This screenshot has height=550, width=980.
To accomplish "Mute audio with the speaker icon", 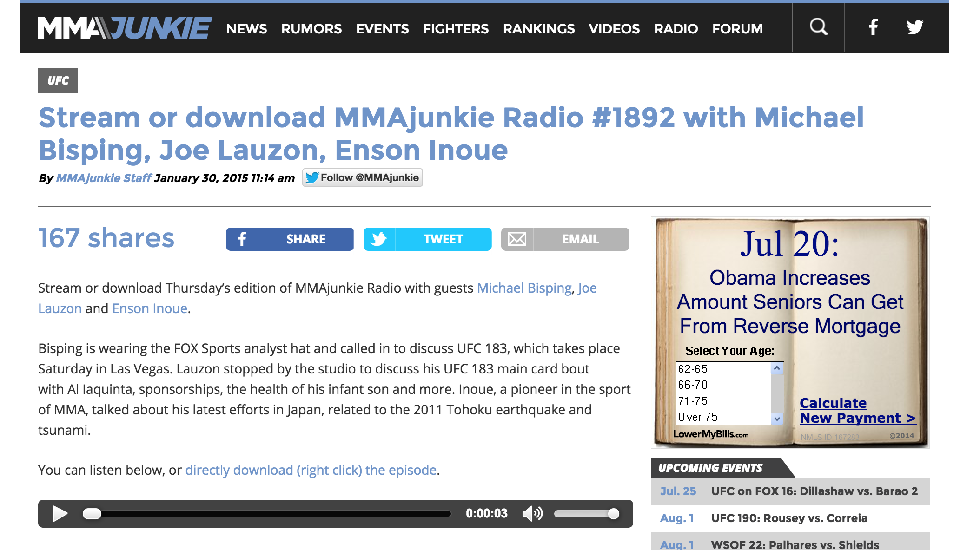I will click(x=532, y=514).
